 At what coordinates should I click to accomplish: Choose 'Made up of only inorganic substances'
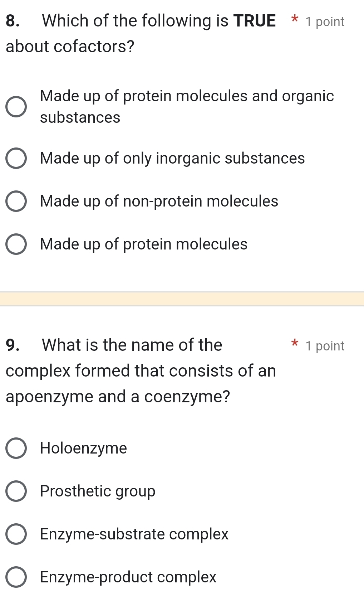click(x=16, y=158)
